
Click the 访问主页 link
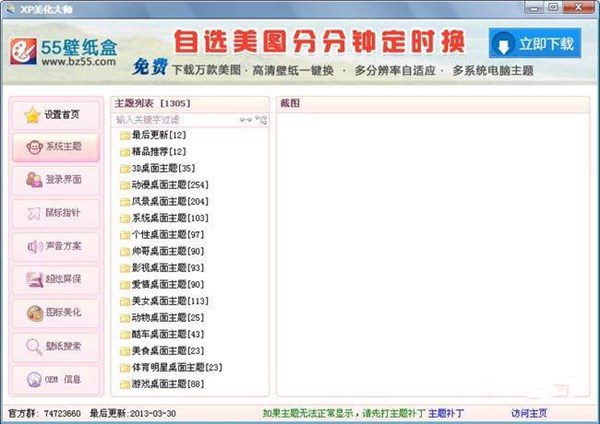529,413
